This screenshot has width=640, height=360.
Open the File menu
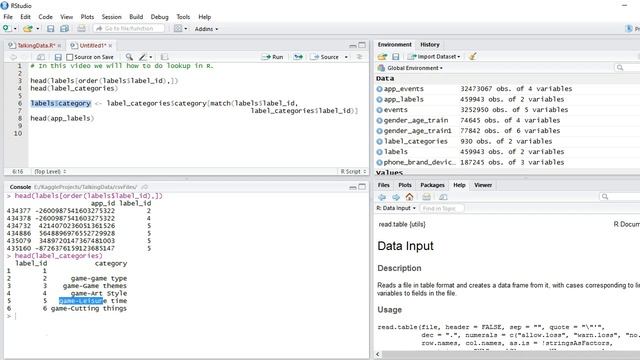pyautogui.click(x=8, y=17)
